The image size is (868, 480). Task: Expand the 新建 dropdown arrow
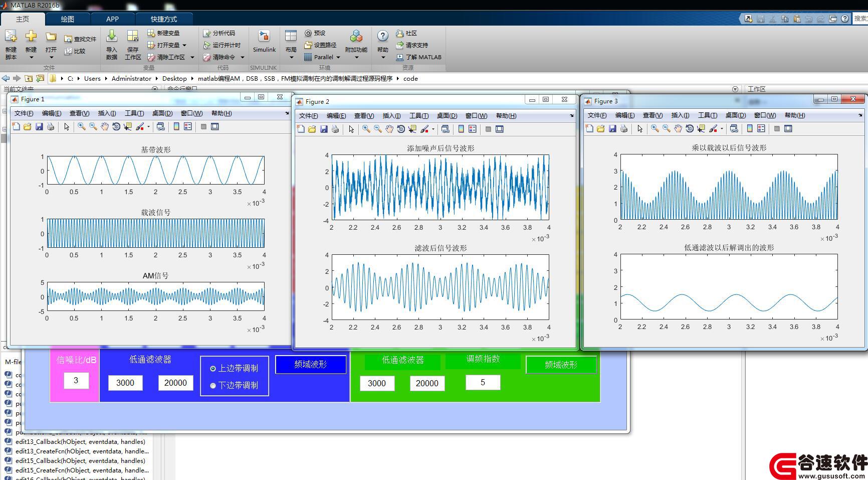click(31, 57)
